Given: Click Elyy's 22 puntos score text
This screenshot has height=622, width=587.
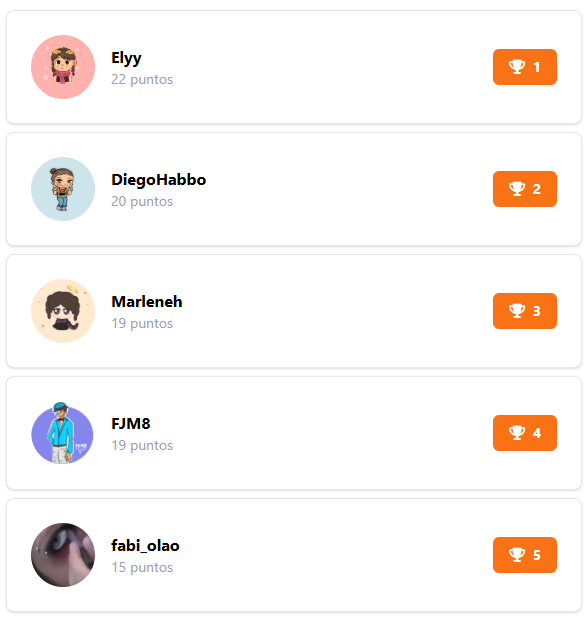Looking at the screenshot, I should pyautogui.click(x=142, y=80).
